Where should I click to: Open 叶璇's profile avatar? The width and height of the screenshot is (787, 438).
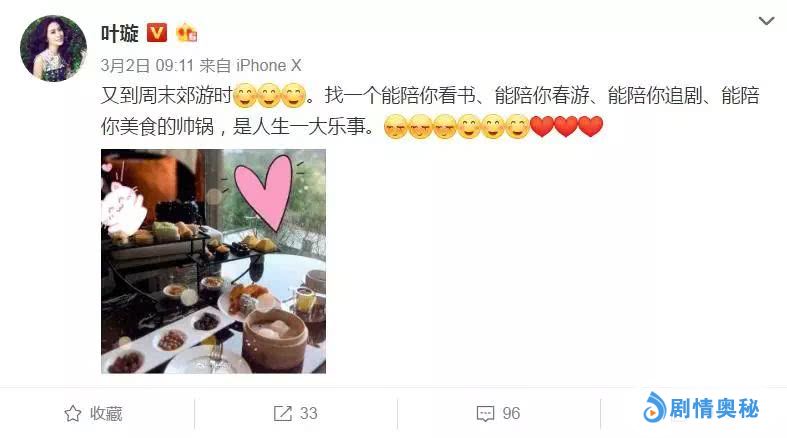point(53,48)
